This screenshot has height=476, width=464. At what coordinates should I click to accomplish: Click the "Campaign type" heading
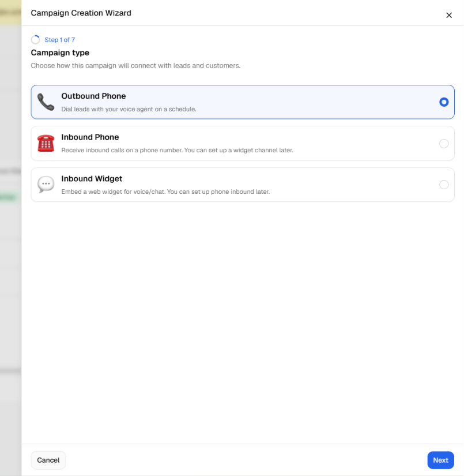(x=60, y=53)
